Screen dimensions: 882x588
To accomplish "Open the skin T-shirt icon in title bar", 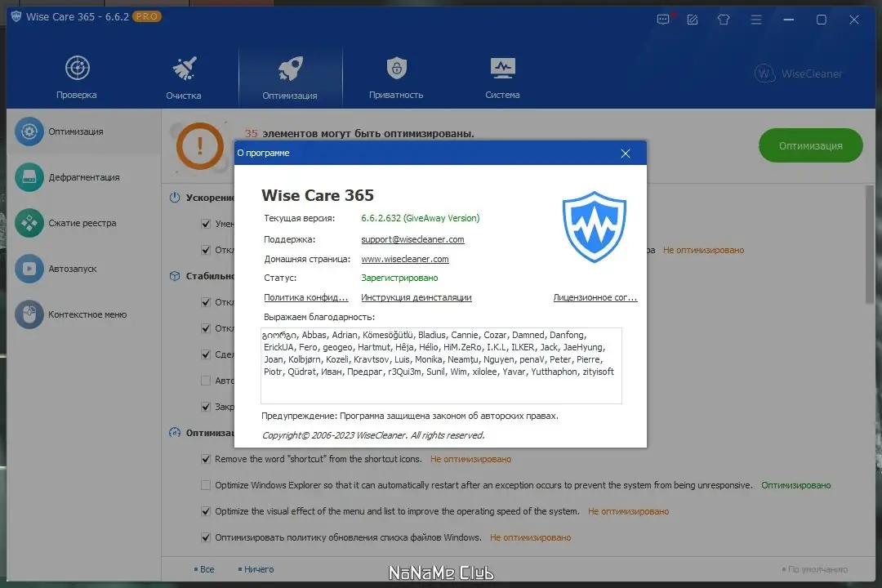I will [724, 20].
